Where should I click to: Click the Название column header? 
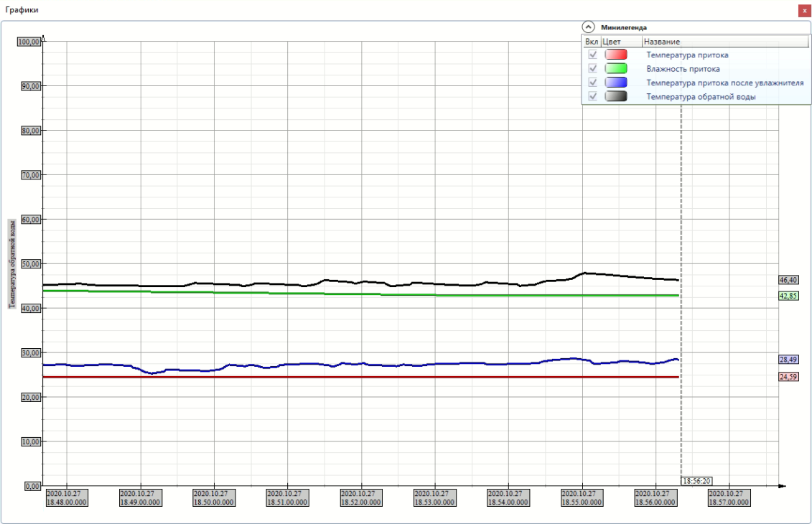pyautogui.click(x=725, y=42)
